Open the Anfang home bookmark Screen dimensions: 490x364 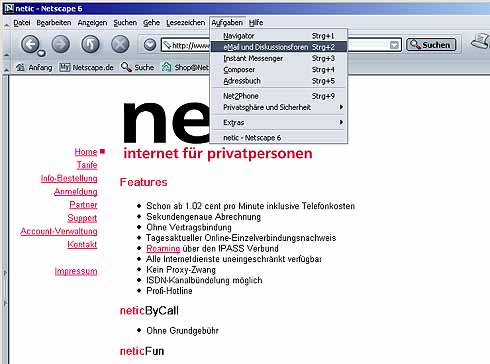click(x=34, y=67)
